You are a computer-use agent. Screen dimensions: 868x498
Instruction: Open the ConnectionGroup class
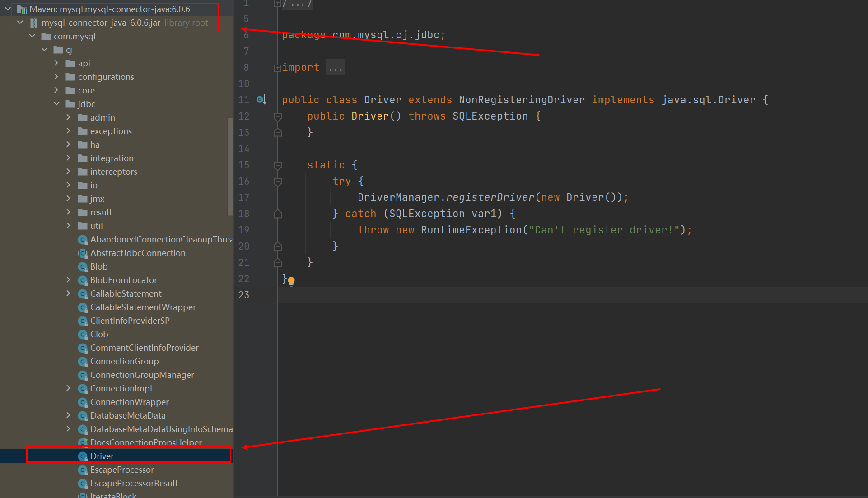coord(124,361)
